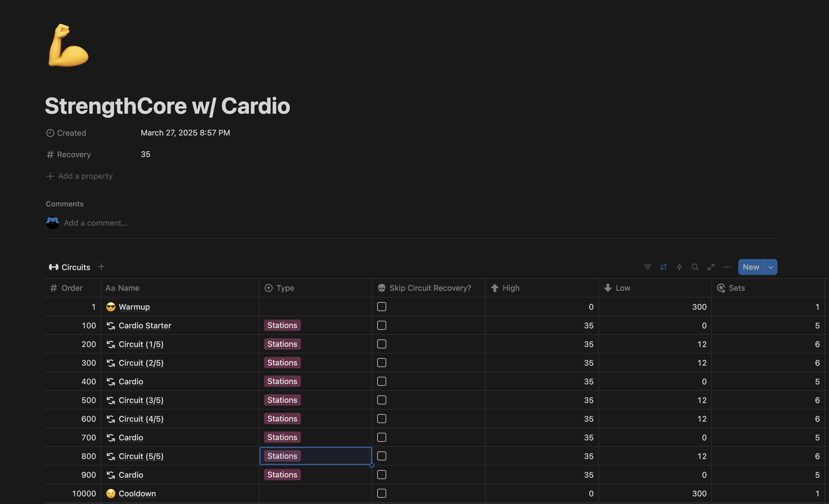Viewport: 829px width, 504px height.
Task: Open the New button dropdown chevron
Action: click(771, 267)
